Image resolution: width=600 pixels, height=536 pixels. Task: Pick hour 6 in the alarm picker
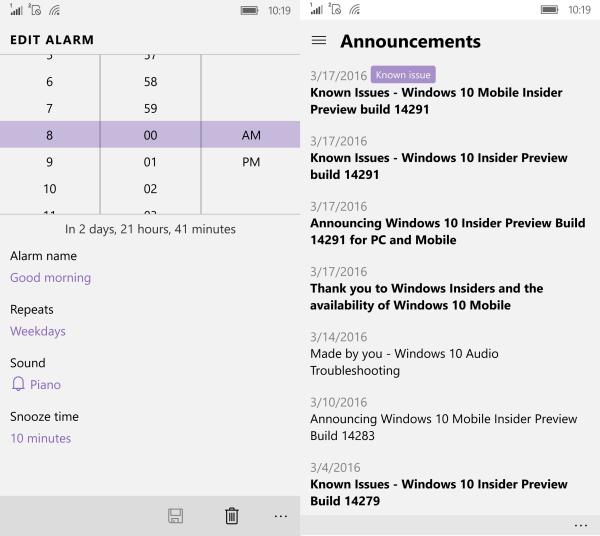click(49, 81)
